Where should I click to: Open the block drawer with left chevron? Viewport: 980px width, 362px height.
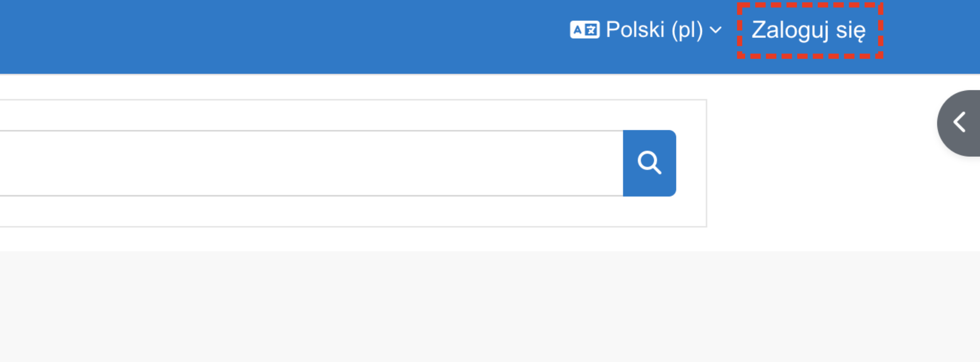click(960, 122)
